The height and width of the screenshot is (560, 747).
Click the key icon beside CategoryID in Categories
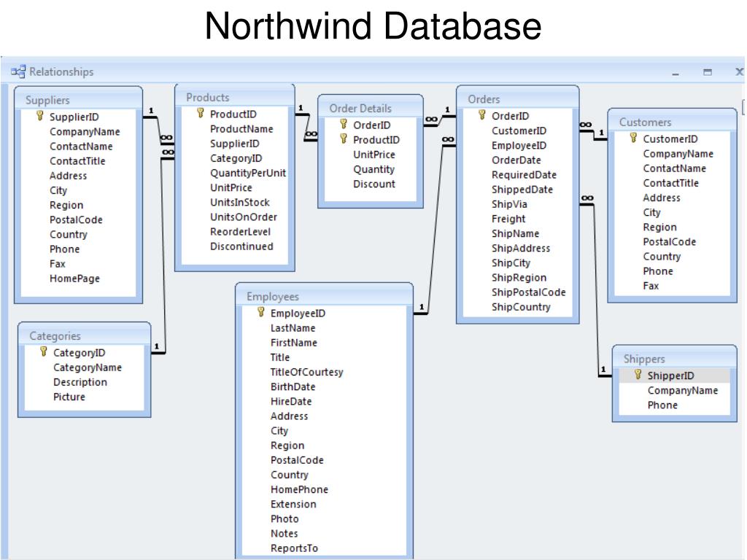pyautogui.click(x=43, y=352)
